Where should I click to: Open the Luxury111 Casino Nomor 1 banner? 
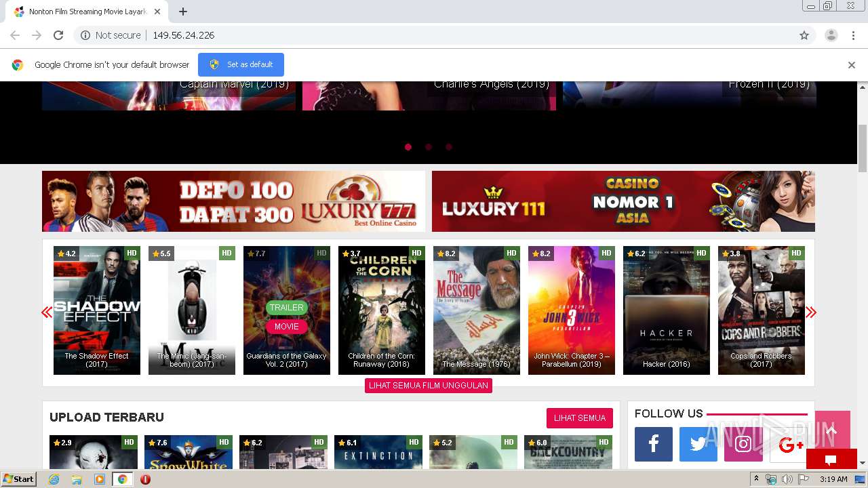coord(623,201)
